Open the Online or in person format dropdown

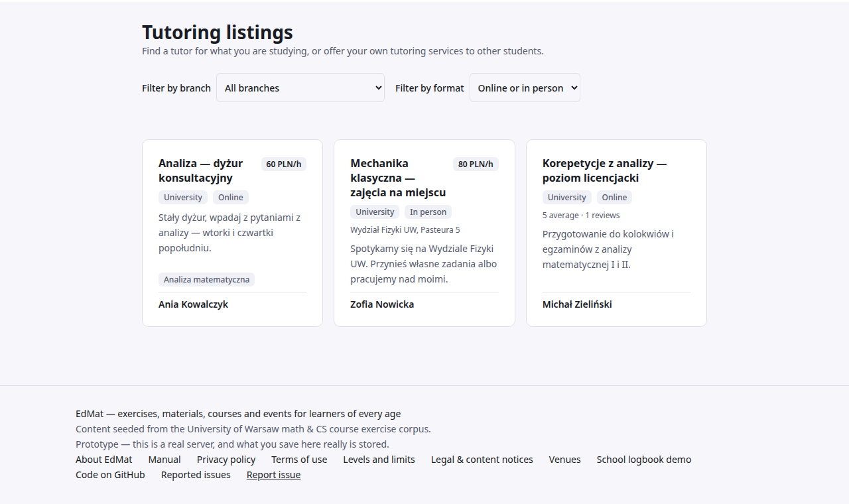click(x=525, y=88)
